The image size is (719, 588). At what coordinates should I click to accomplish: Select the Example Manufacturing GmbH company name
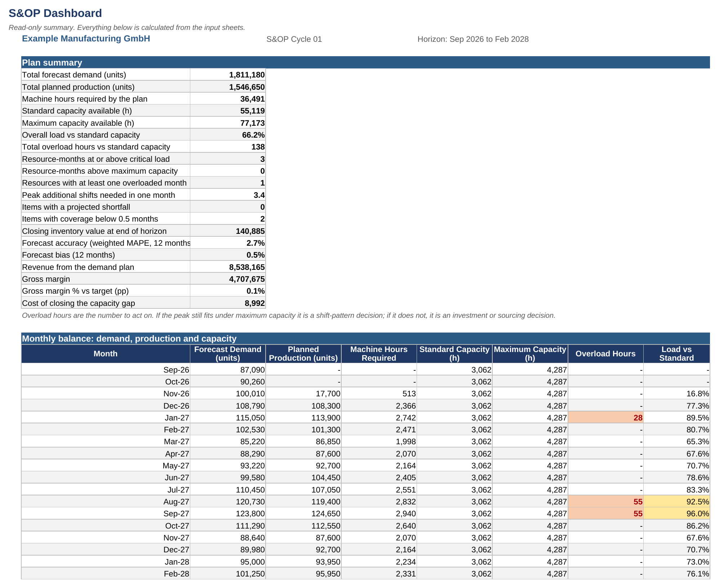coord(86,39)
